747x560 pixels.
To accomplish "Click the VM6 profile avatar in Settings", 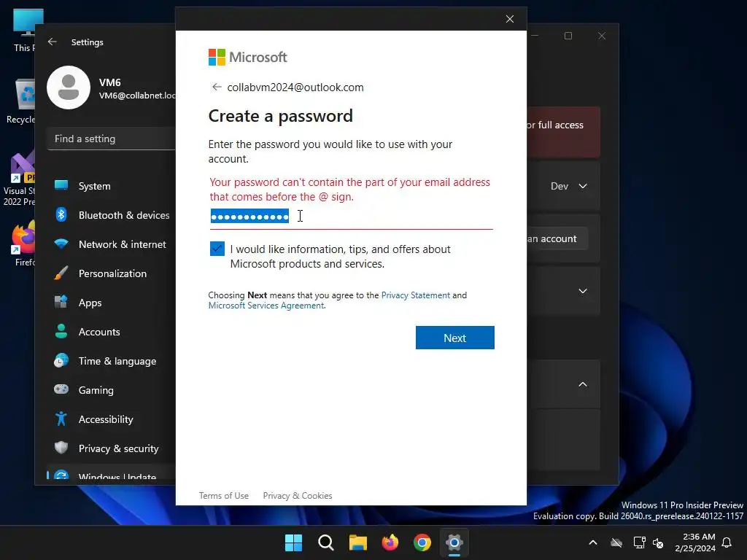I will (x=69, y=87).
